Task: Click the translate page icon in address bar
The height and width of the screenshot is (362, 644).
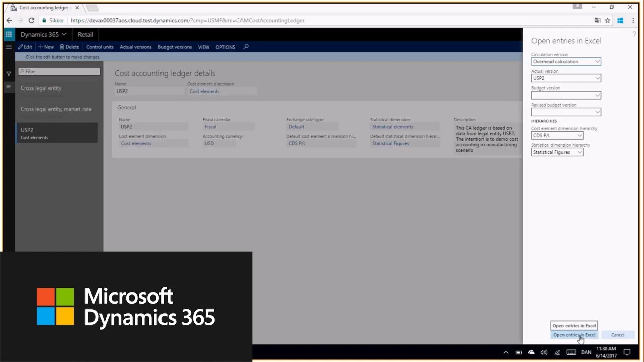Action: click(597, 20)
